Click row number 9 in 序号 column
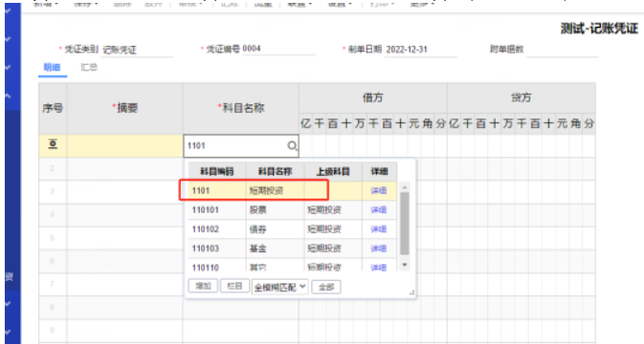Image resolution: width=644 pixels, height=344 pixels. click(53, 330)
